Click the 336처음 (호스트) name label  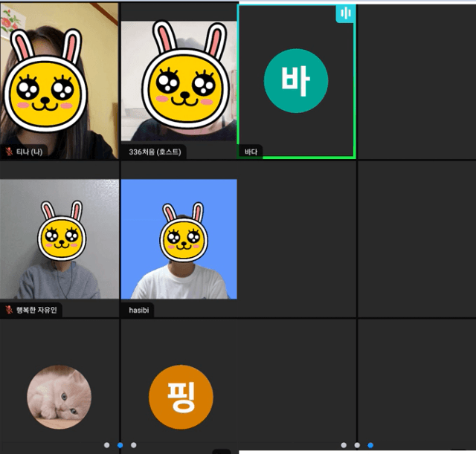tap(155, 152)
